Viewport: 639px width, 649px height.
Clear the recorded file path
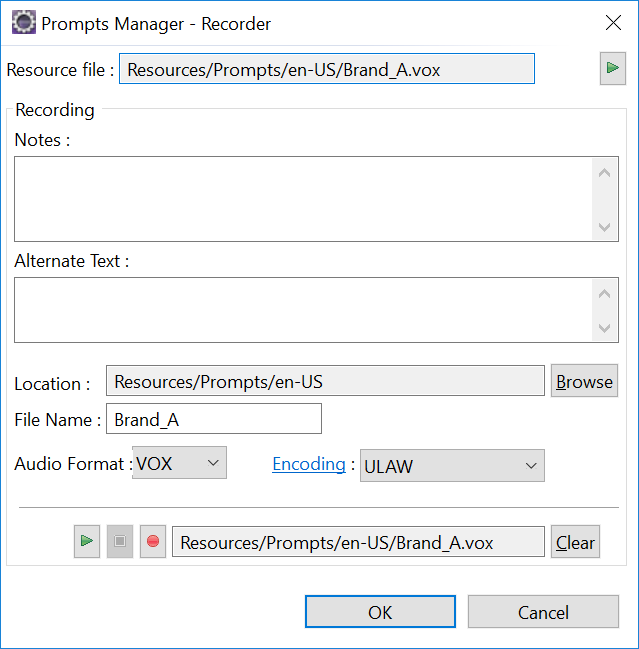575,542
